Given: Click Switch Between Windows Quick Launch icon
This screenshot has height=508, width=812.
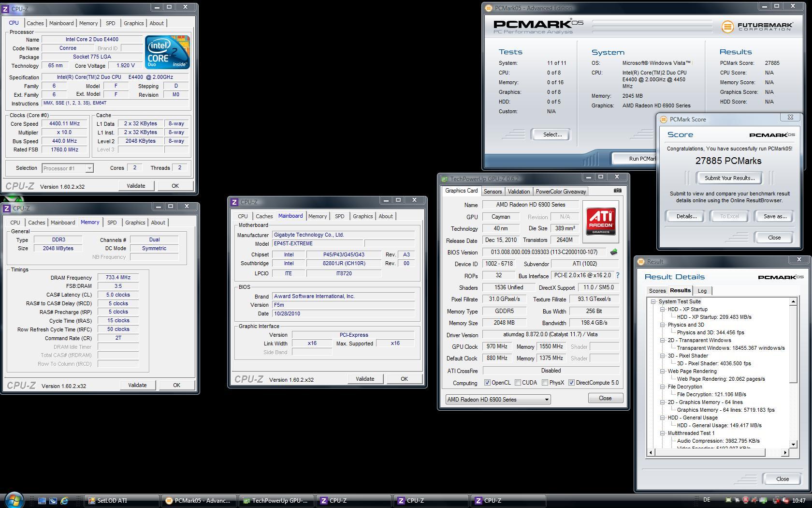Looking at the screenshot, I should tap(53, 501).
